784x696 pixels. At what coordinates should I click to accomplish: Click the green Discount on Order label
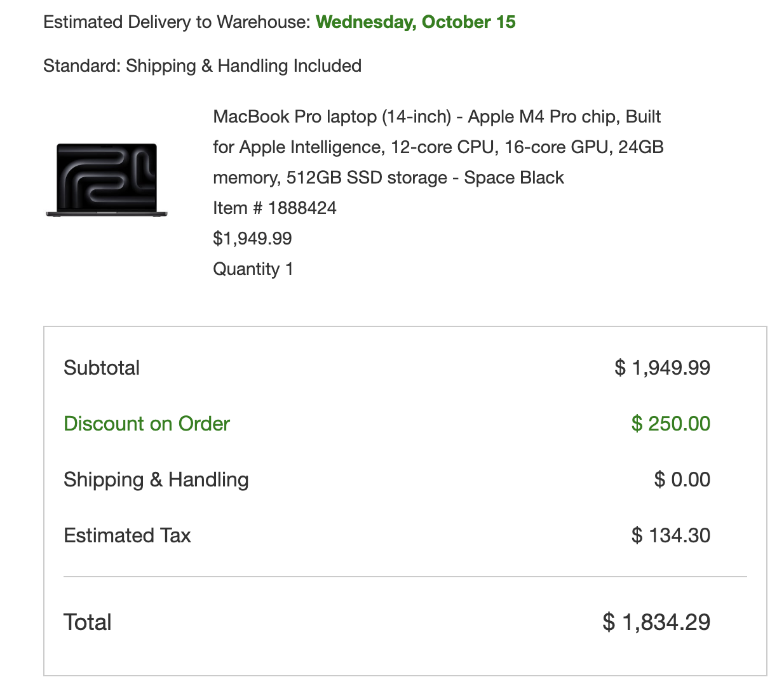[x=147, y=424]
